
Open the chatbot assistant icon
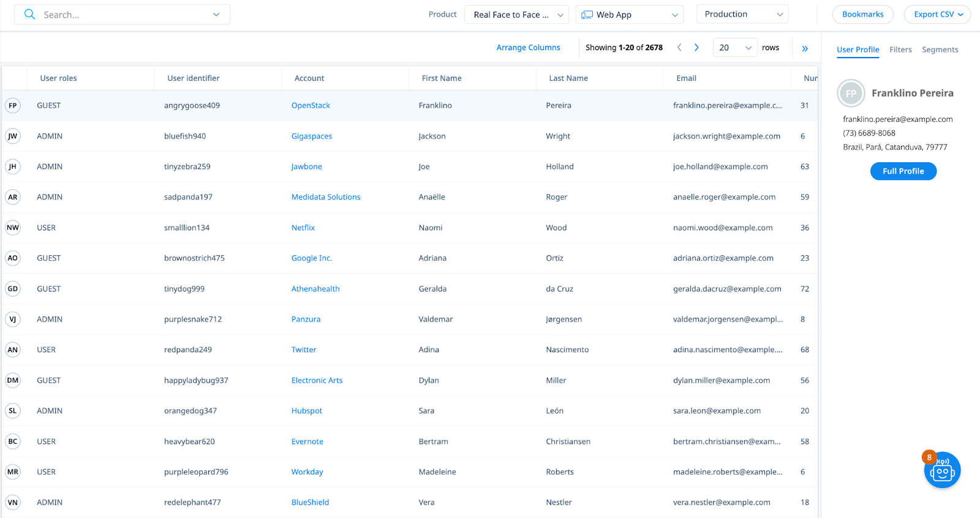[x=942, y=470]
